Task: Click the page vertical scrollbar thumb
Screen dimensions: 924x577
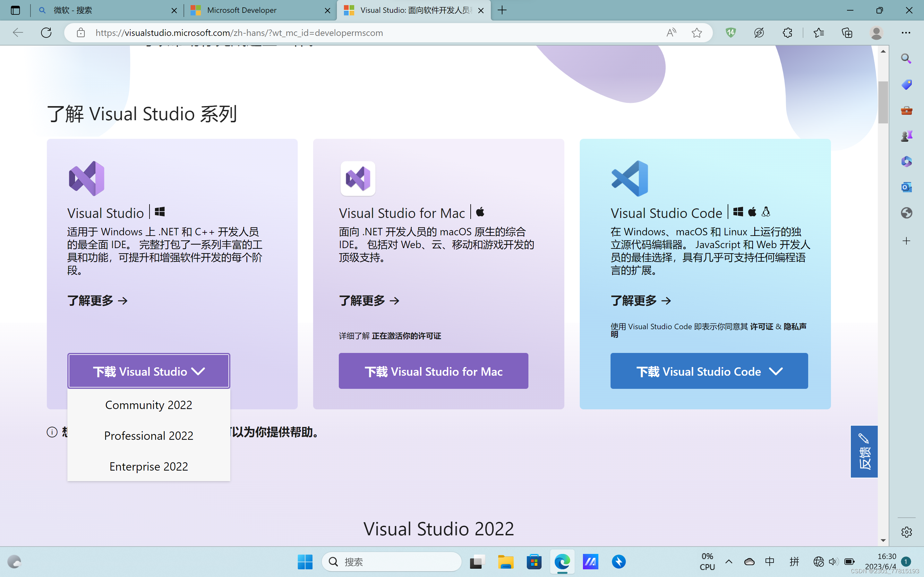Action: click(x=883, y=102)
